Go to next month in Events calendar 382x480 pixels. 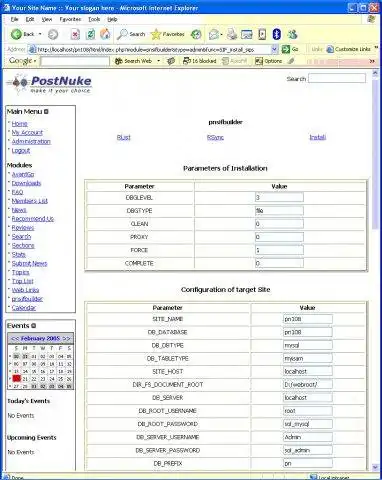click(x=66, y=338)
